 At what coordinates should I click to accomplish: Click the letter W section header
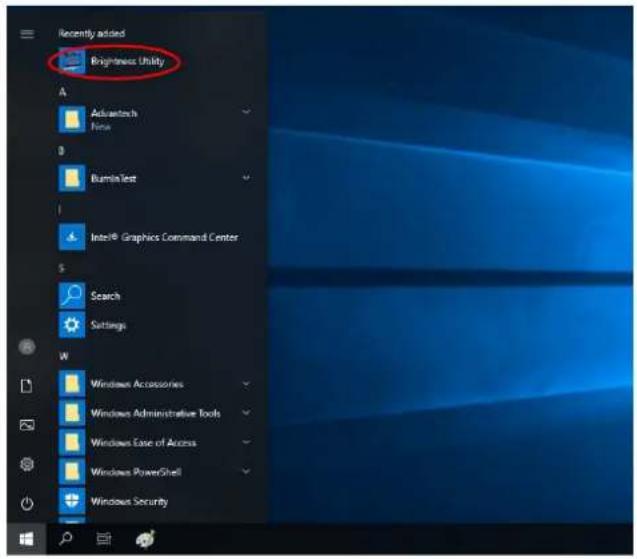pyautogui.click(x=64, y=356)
